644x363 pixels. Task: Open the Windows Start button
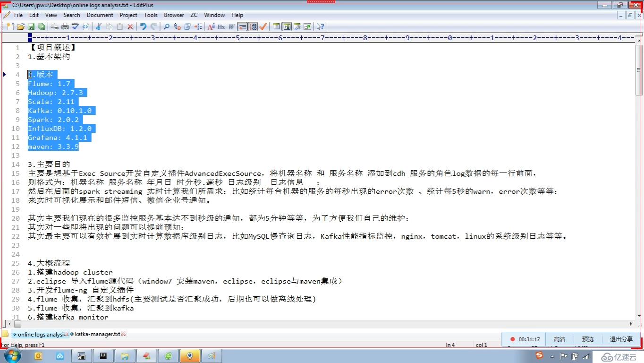pos(13,355)
